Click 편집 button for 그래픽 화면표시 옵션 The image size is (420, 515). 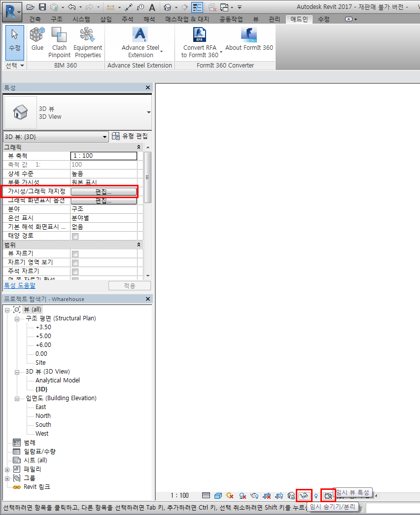click(104, 201)
